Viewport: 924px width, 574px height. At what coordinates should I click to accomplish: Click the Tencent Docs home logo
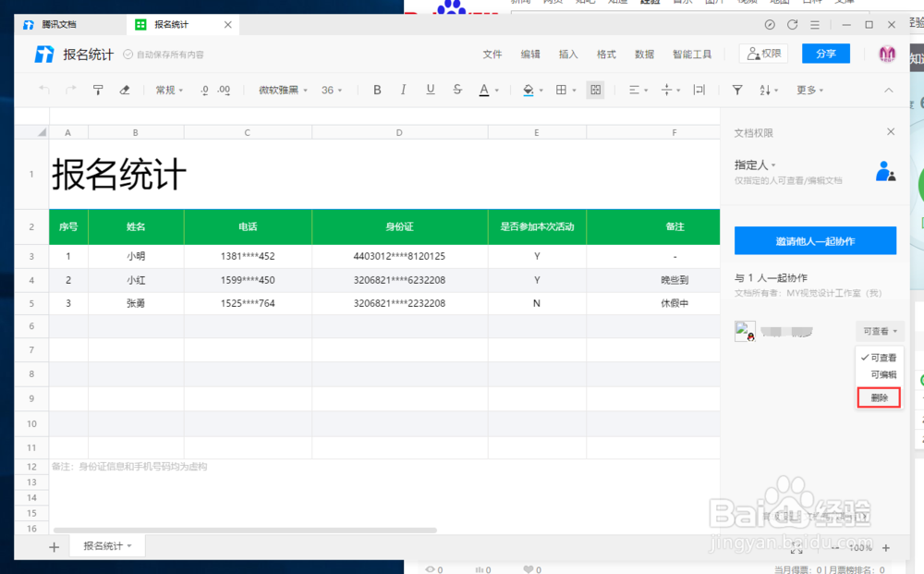click(44, 55)
